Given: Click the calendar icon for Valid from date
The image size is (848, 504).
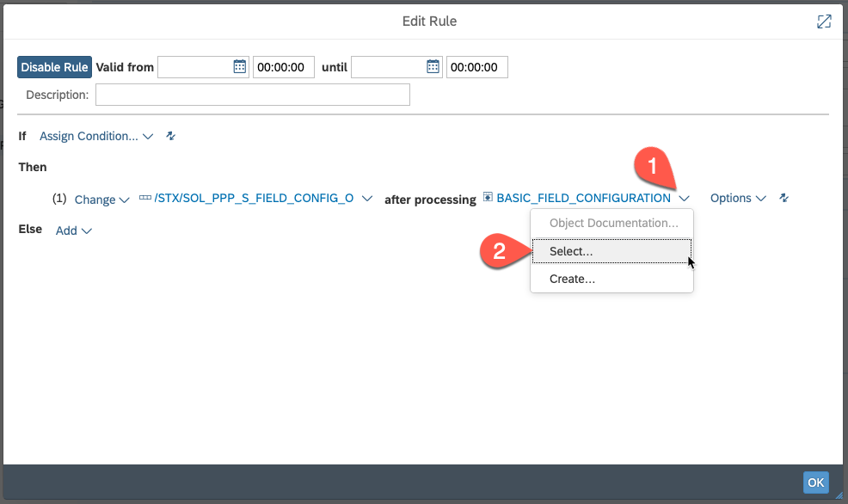Looking at the screenshot, I should tap(239, 67).
